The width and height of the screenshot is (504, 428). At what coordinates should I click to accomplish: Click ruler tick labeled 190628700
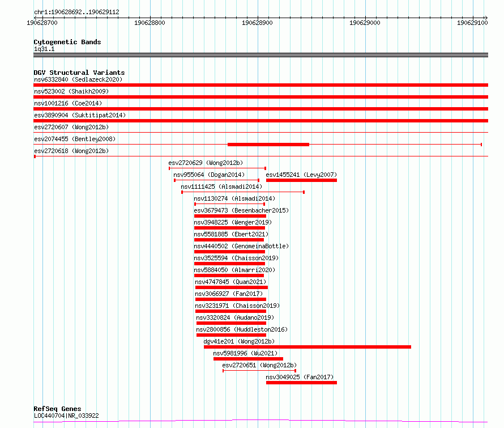(x=42, y=23)
